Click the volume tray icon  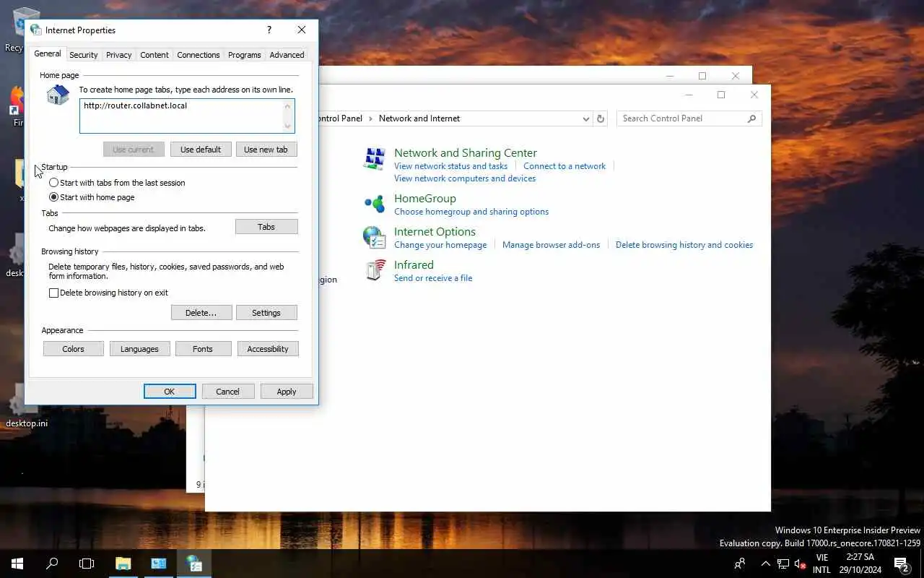[x=800, y=564]
